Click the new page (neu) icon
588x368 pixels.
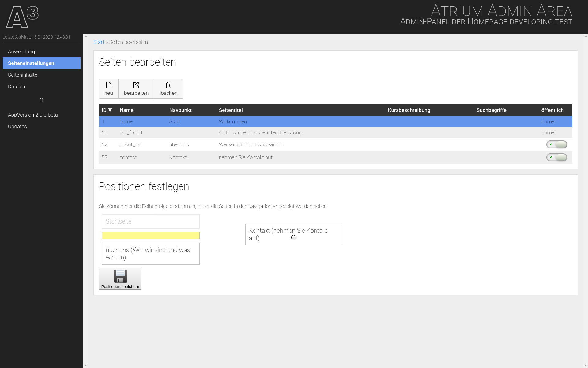(x=108, y=85)
